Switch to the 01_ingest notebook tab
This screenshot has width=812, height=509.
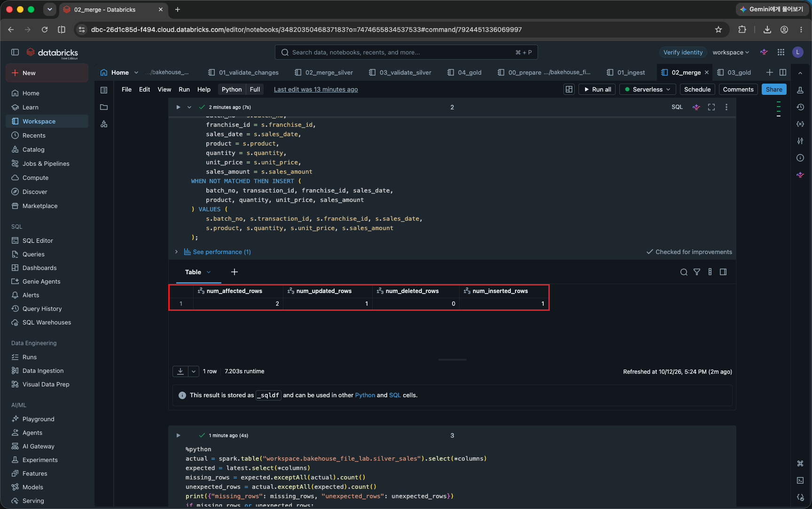[x=626, y=72]
